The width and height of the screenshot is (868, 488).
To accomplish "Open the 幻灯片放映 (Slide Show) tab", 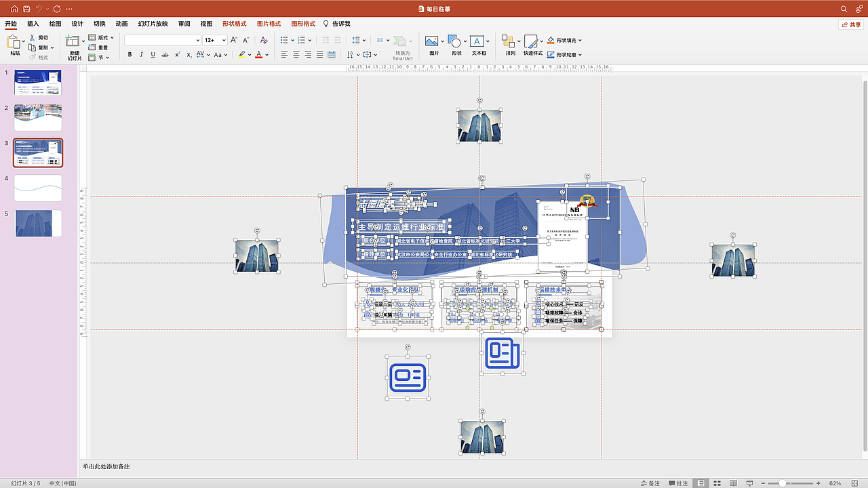I will (x=153, y=24).
